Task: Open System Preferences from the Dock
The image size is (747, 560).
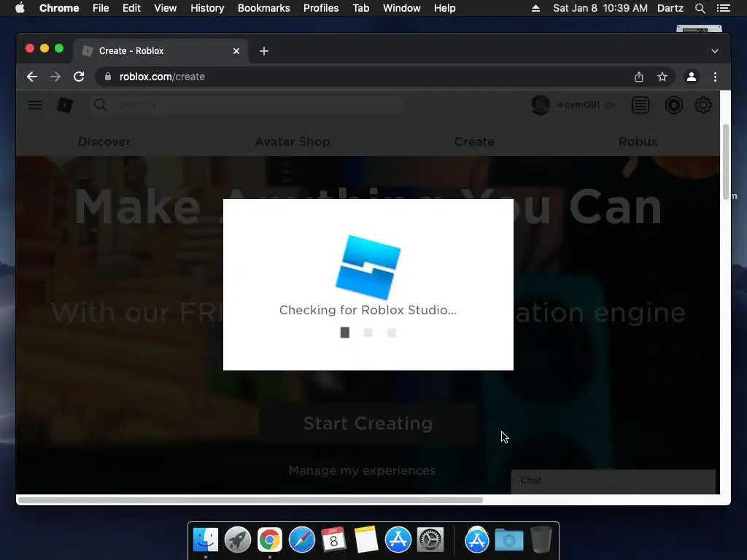Action: click(430, 540)
